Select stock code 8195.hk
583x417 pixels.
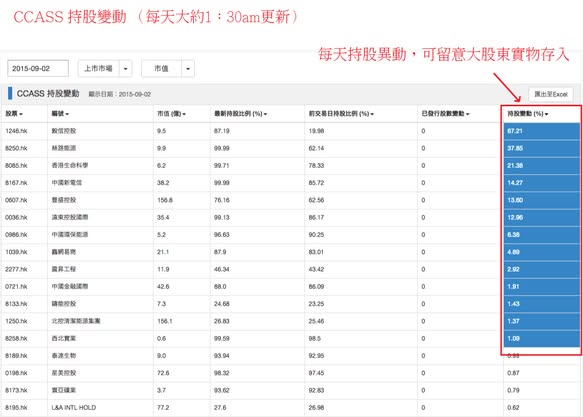[16, 407]
